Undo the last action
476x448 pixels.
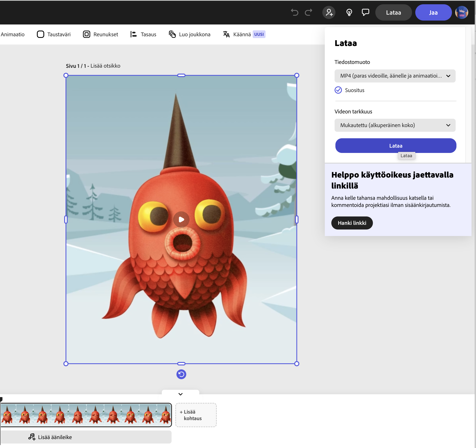[294, 12]
